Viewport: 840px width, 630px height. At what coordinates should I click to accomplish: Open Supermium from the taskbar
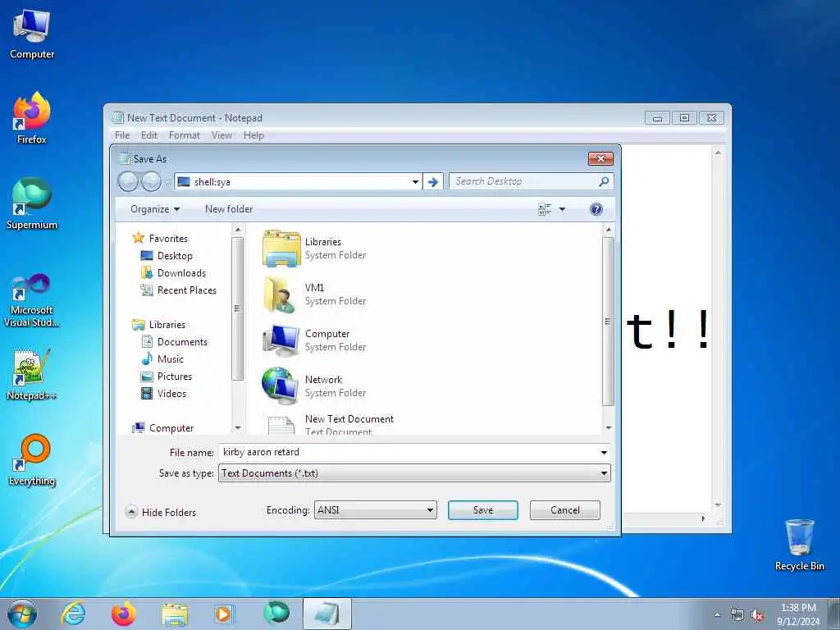[276, 614]
